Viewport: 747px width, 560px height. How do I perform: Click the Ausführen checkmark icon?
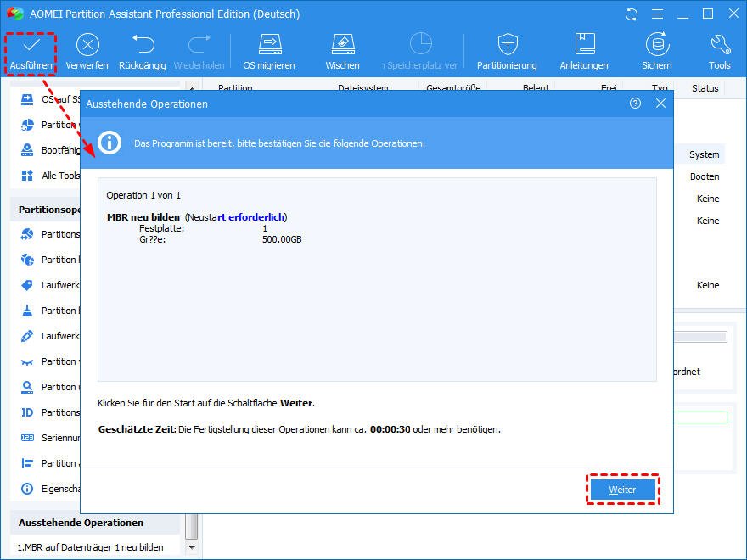point(31,45)
